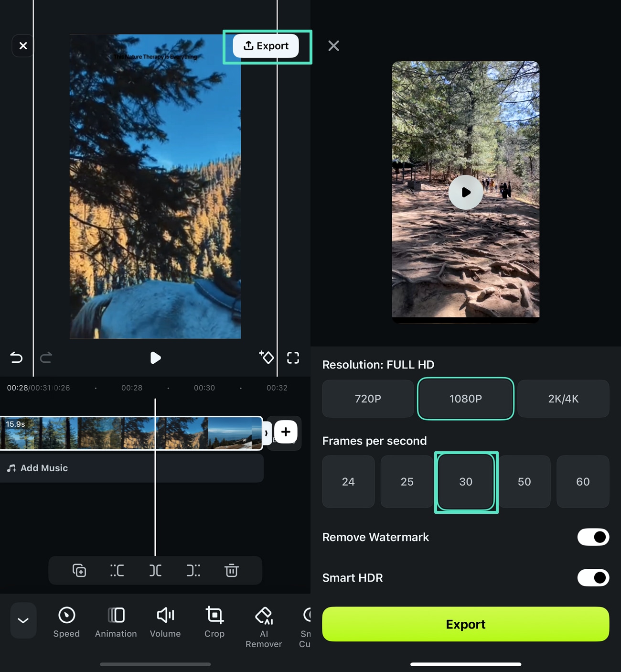Split the clip at playhead

coord(155,570)
